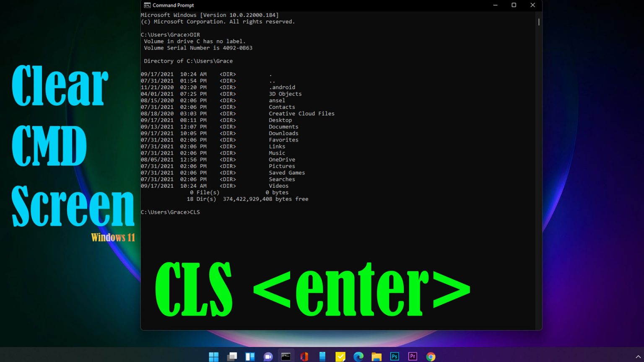Expand the hidden system tray icons
This screenshot has height=362, width=644.
pyautogui.click(x=638, y=357)
